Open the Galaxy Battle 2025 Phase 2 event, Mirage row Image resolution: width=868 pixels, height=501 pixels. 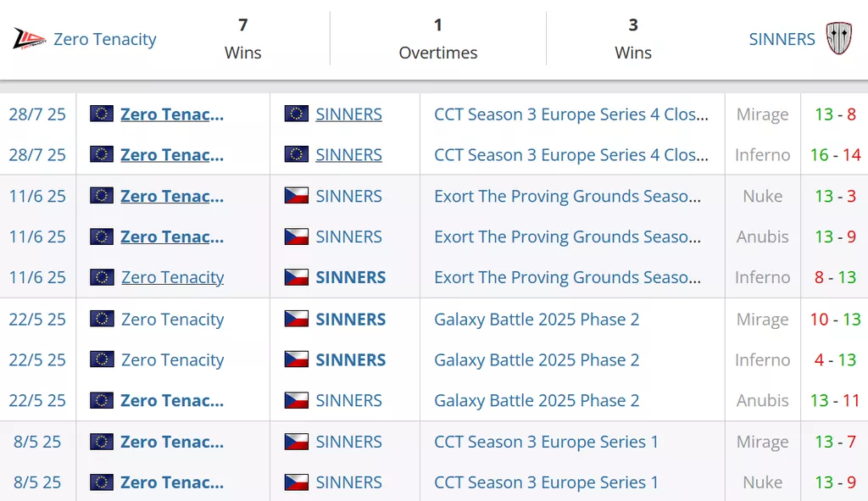click(x=537, y=320)
